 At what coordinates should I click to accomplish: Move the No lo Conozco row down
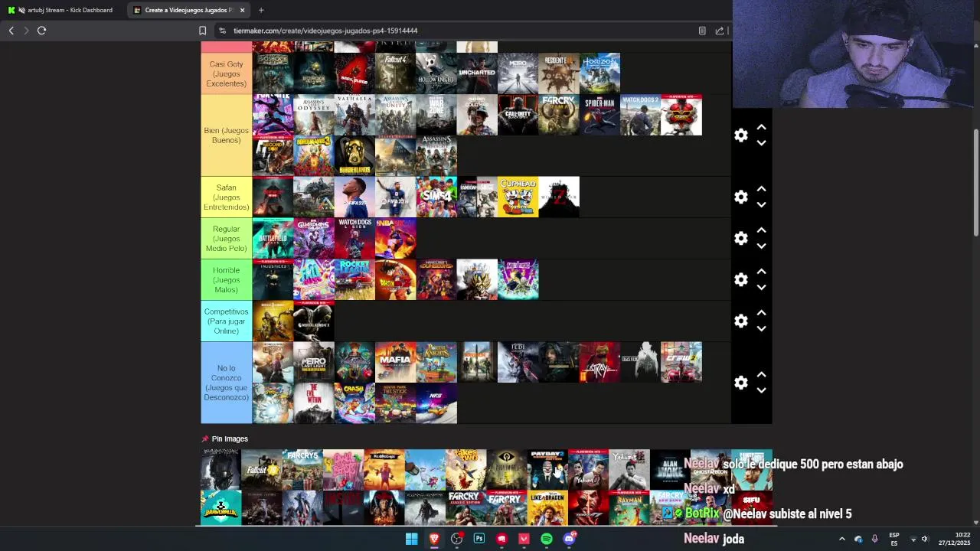[x=761, y=390]
